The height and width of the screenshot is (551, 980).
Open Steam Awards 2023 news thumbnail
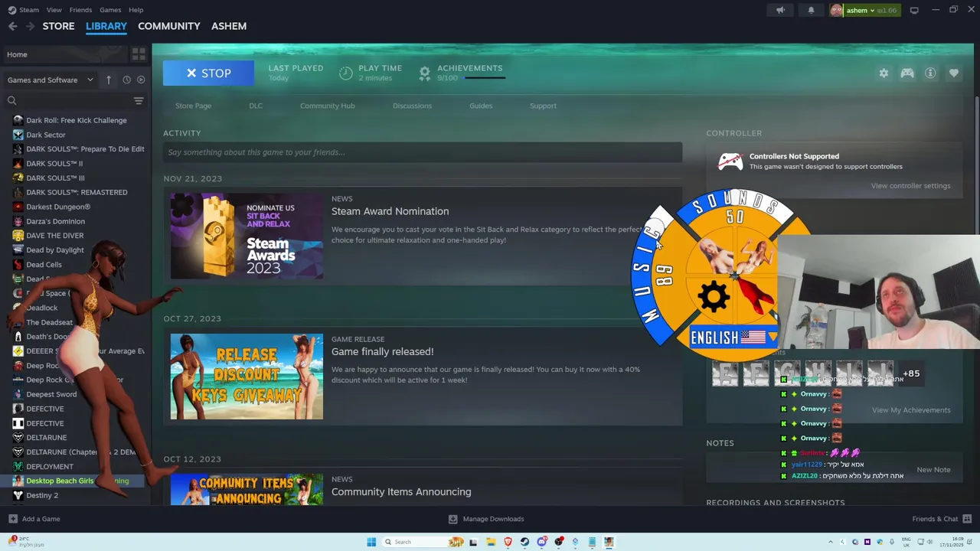(247, 236)
